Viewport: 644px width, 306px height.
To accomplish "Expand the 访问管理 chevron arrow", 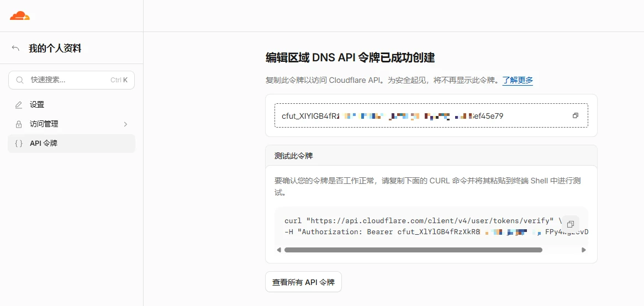I will click(x=126, y=124).
